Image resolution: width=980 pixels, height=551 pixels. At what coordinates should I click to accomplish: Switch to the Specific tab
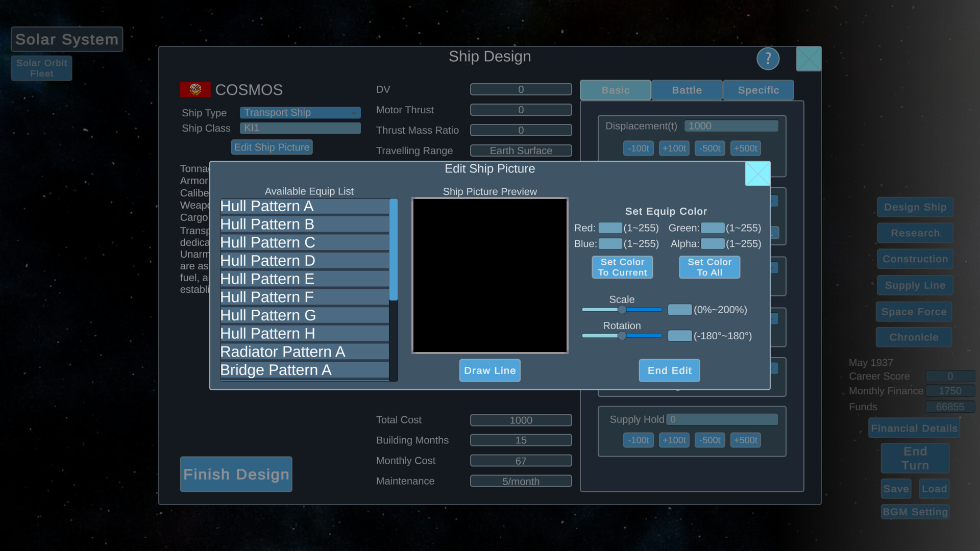tap(758, 90)
